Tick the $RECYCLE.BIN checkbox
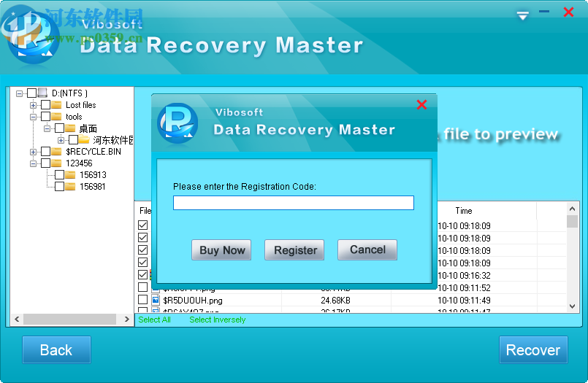The width and height of the screenshot is (588, 383). (46, 151)
